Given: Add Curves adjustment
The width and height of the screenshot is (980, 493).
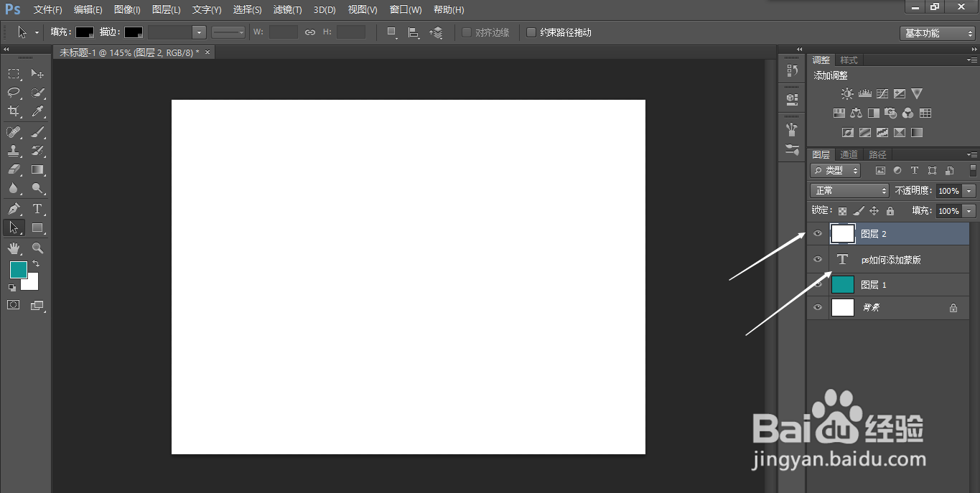Looking at the screenshot, I should coord(882,94).
